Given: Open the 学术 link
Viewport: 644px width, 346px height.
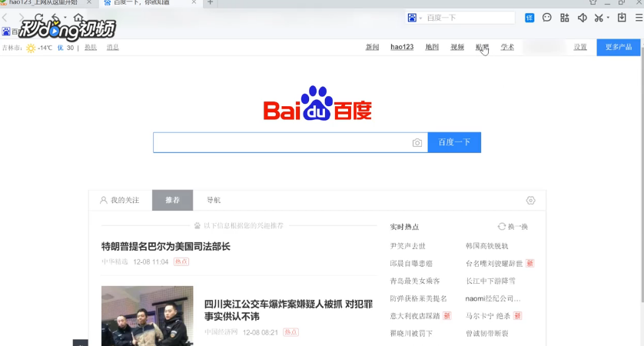Looking at the screenshot, I should 507,47.
